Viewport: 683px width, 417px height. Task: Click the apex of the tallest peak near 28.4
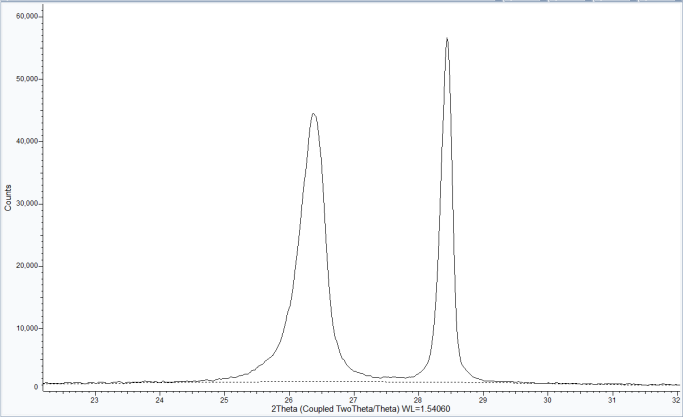click(x=447, y=39)
